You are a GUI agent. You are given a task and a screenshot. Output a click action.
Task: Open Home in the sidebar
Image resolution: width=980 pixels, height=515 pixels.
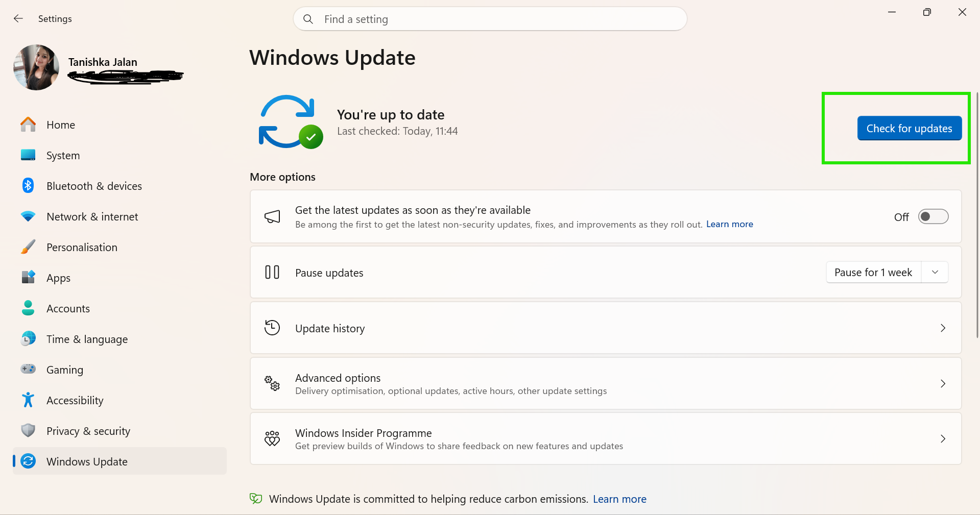[119, 125]
